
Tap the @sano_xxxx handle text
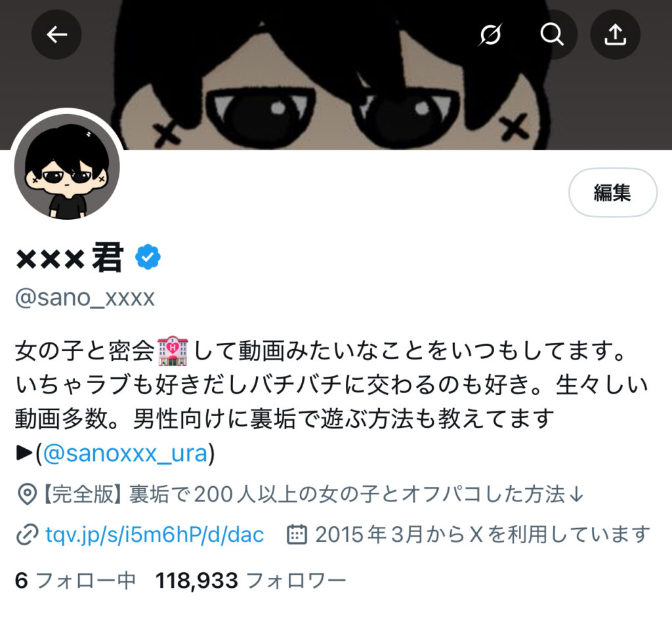pos(85,298)
